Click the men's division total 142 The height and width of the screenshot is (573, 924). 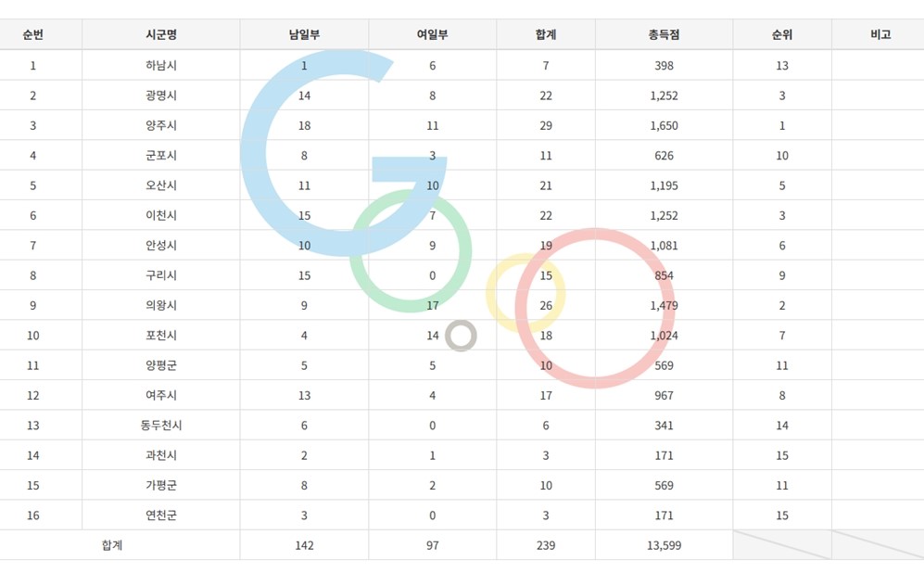coord(304,545)
